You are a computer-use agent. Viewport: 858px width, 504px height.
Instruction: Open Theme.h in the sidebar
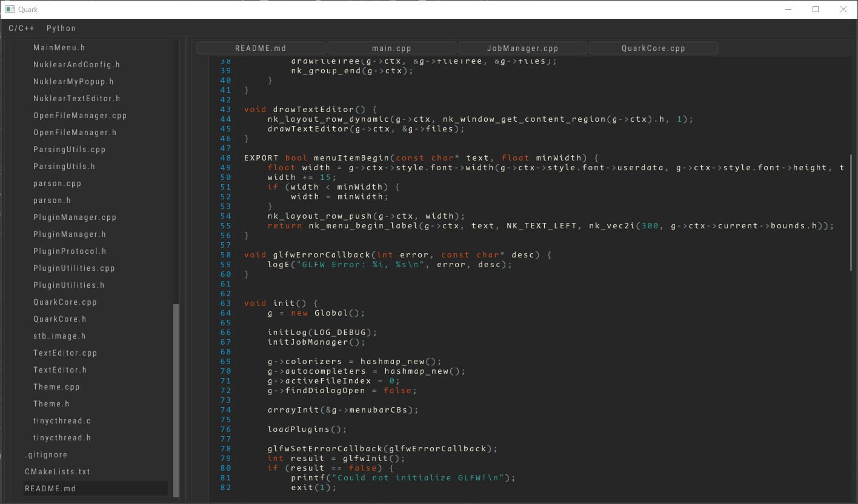click(x=51, y=403)
